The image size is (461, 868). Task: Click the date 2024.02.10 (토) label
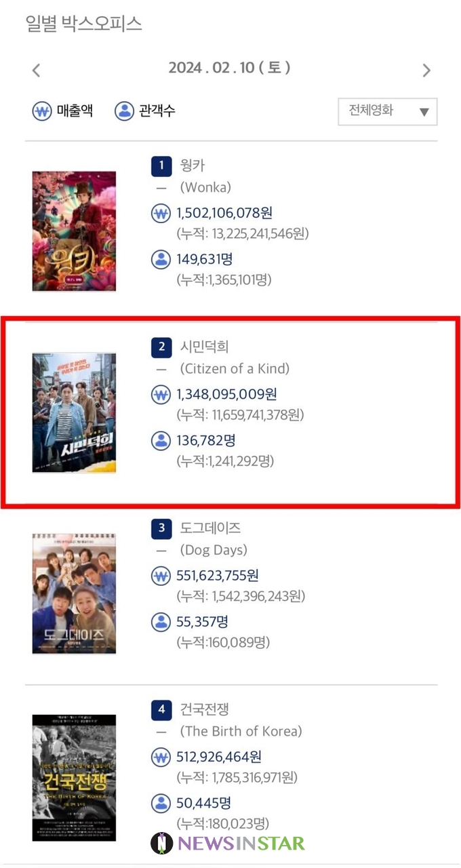[x=230, y=68]
